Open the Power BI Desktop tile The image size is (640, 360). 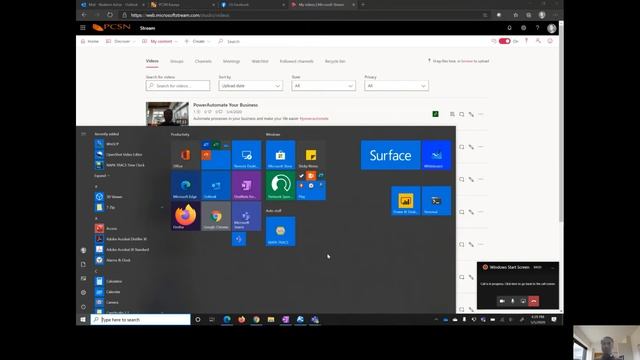[406, 201]
